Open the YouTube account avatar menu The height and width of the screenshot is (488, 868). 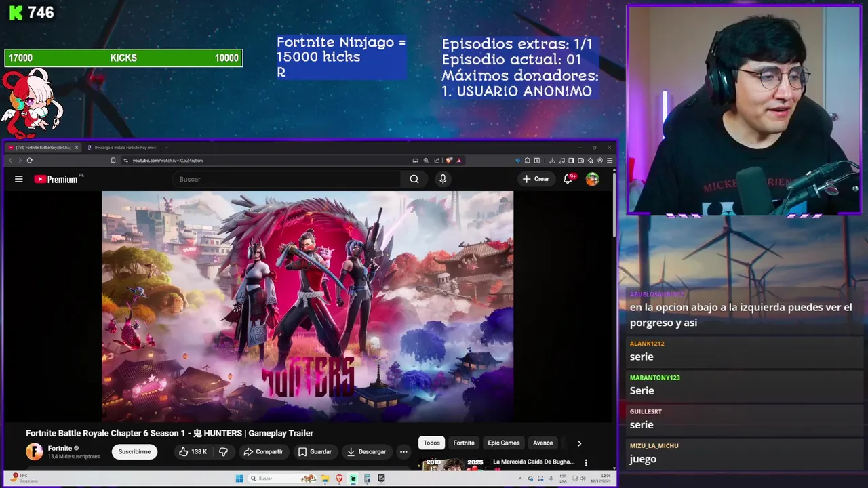(x=593, y=179)
